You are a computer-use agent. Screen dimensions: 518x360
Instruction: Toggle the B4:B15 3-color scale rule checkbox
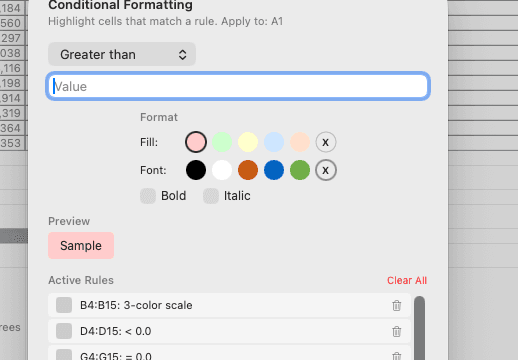click(64, 305)
